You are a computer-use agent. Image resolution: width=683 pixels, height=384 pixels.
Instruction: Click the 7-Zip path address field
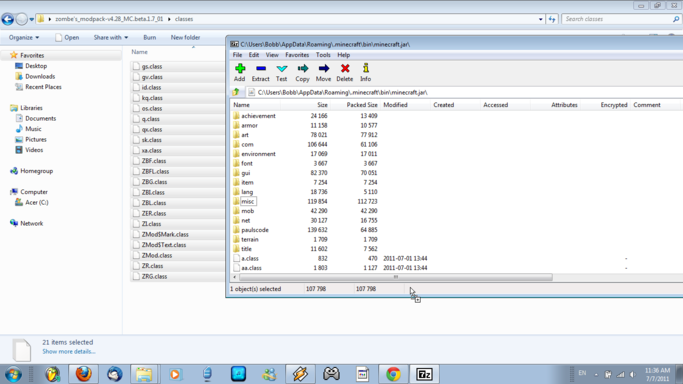pyautogui.click(x=464, y=92)
